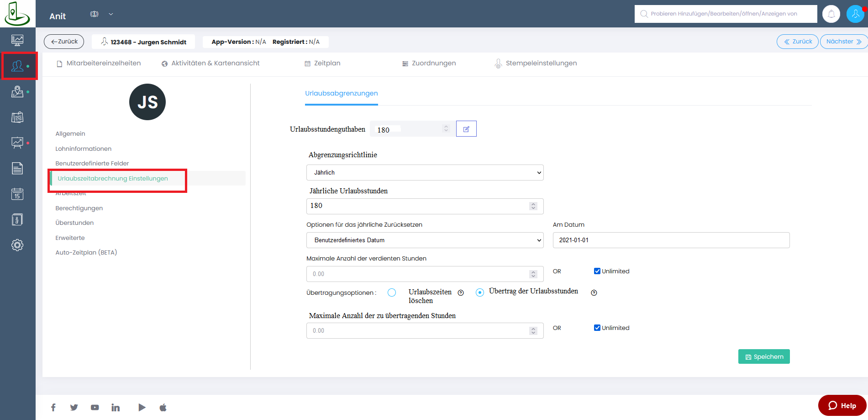Open the dashboard monitor icon in sidebar
Viewport: 868px width, 420px height.
tap(17, 40)
